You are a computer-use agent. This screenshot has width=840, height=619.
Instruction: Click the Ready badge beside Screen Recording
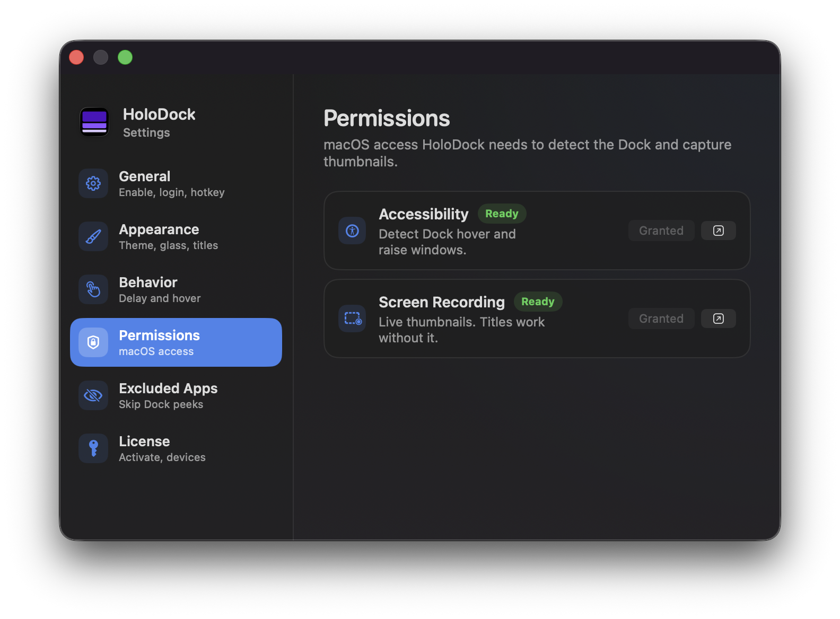[538, 302]
